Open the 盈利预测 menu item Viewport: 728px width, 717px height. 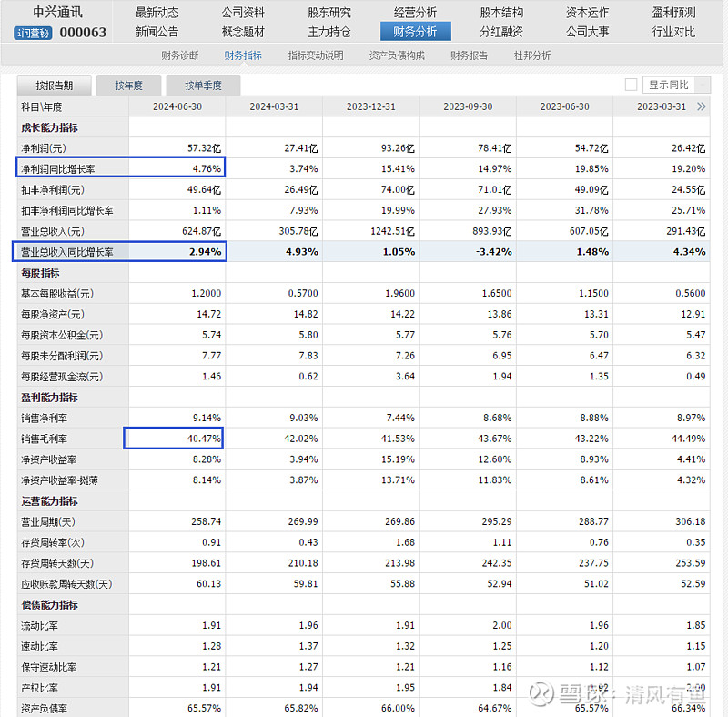click(x=673, y=12)
